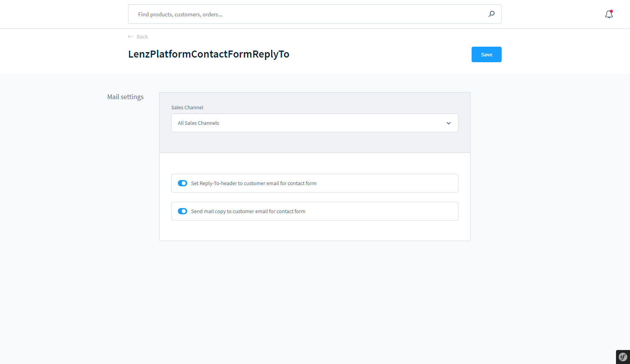Click the 'Send mail copy to customer email' label text
The image size is (630, 364).
[x=248, y=211]
